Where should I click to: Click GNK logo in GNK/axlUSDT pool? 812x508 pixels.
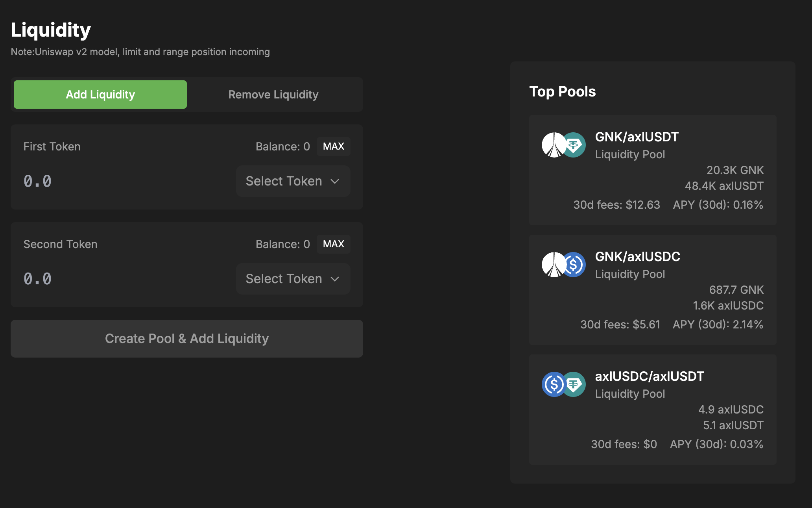tap(553, 145)
